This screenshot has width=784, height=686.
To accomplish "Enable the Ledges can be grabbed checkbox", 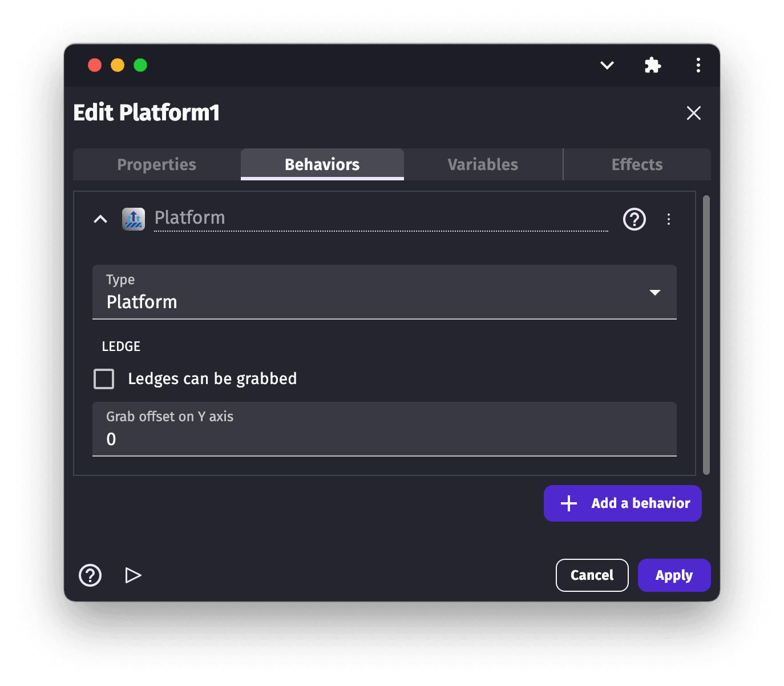I will pyautogui.click(x=104, y=379).
